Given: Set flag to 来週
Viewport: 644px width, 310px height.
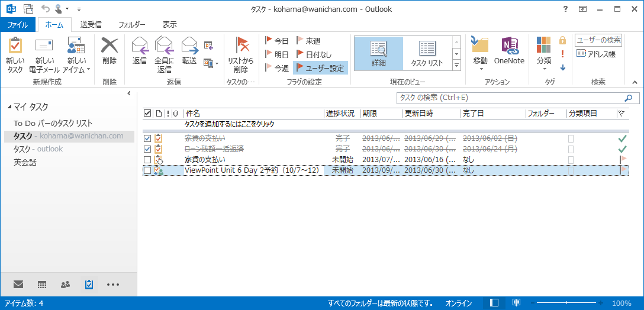Looking at the screenshot, I should point(308,41).
